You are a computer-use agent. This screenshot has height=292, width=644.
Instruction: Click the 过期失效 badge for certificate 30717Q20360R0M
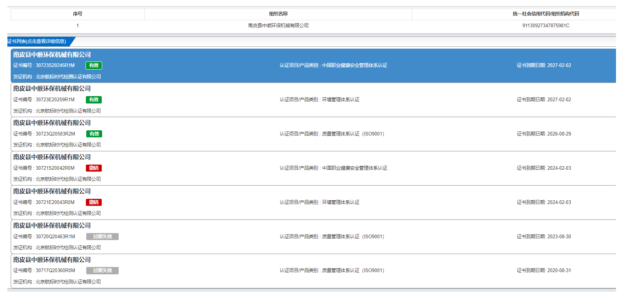(102, 270)
